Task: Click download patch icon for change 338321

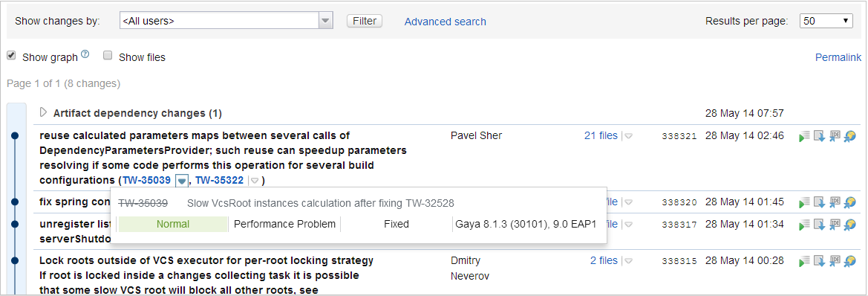Action: (x=820, y=136)
